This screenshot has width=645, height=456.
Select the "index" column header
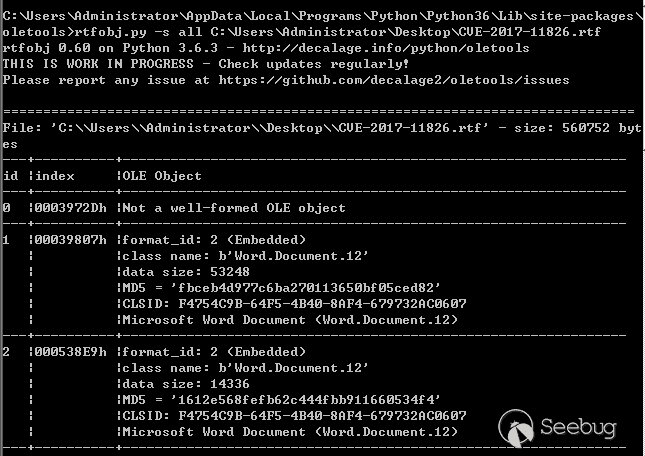click(55, 176)
